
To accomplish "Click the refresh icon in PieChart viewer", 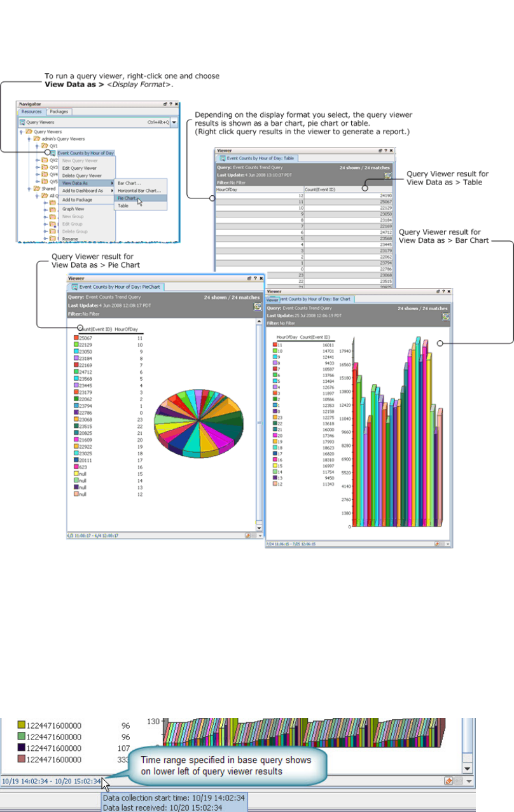I will point(258,306).
